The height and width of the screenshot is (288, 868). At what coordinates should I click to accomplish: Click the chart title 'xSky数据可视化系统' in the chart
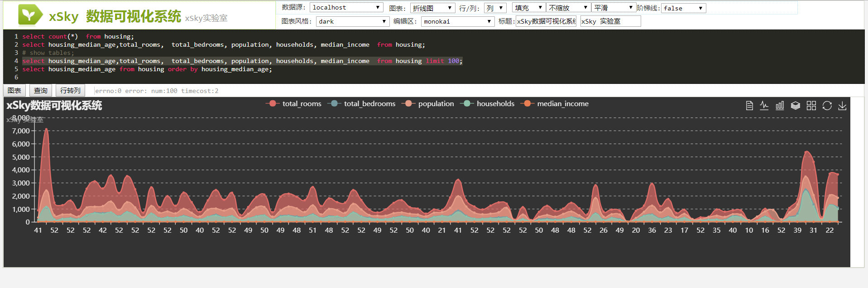(54, 106)
